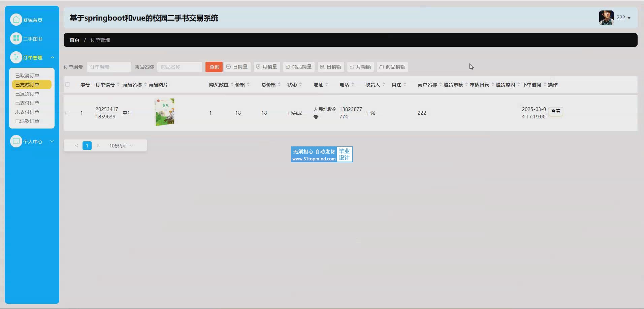Toggle the select-all checkbox in table header
This screenshot has width=644, height=309.
click(x=68, y=85)
